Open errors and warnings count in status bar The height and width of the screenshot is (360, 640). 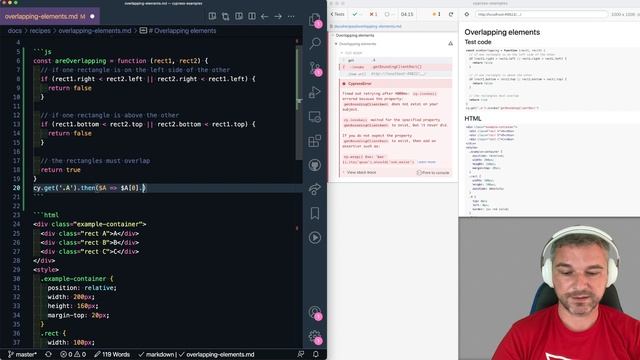click(x=73, y=354)
